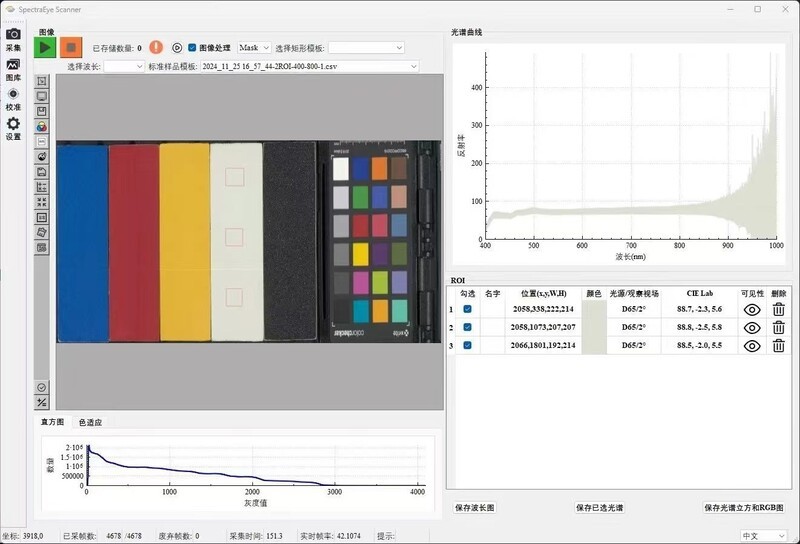800x544 pixels.
Task: Delete ROI row 2 with trash icon
Action: [x=778, y=327]
